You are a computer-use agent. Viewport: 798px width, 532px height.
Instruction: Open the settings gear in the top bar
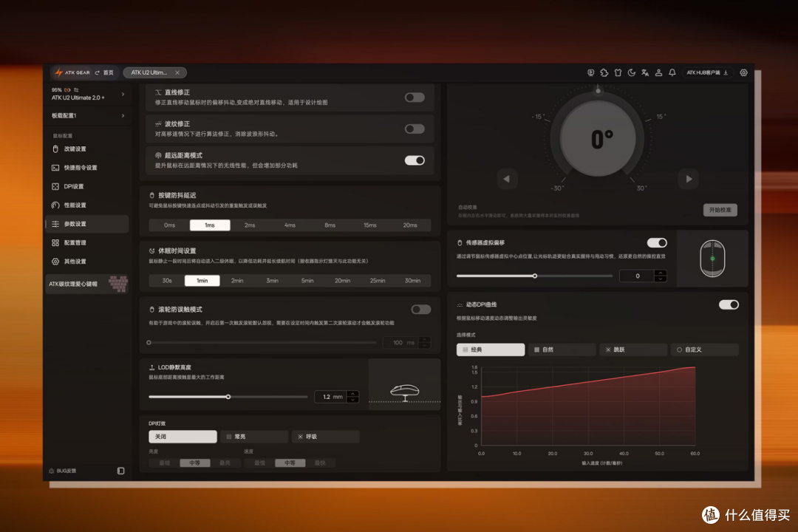click(x=743, y=73)
